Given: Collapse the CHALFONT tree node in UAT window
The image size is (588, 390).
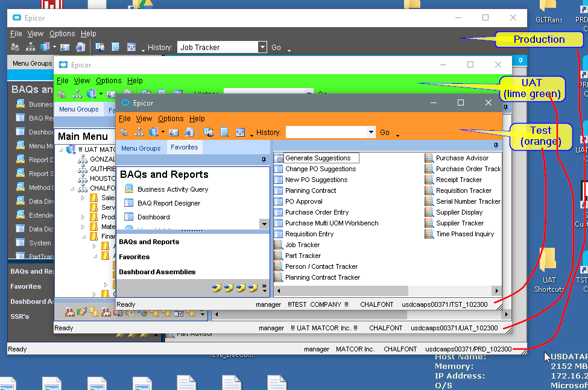Looking at the screenshot, I should pos(73,189).
